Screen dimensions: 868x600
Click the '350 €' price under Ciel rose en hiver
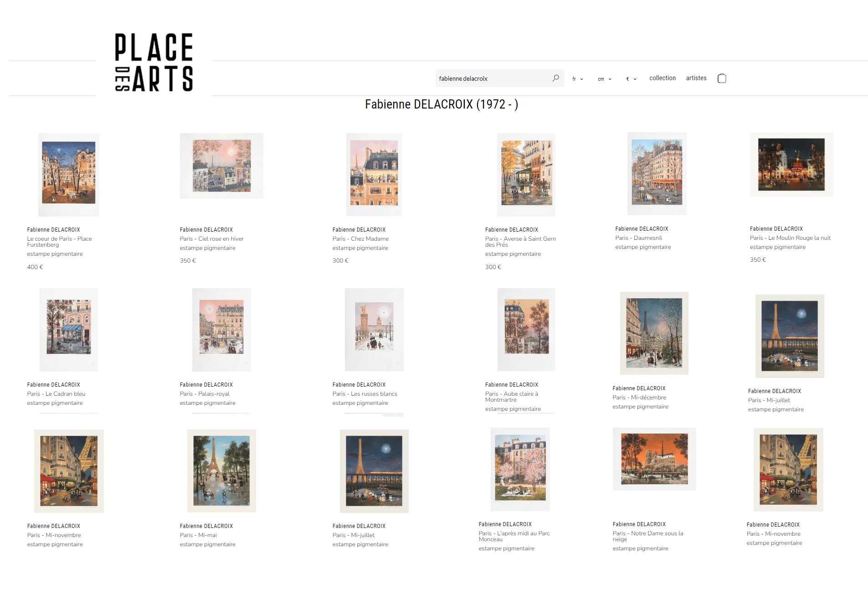point(188,261)
